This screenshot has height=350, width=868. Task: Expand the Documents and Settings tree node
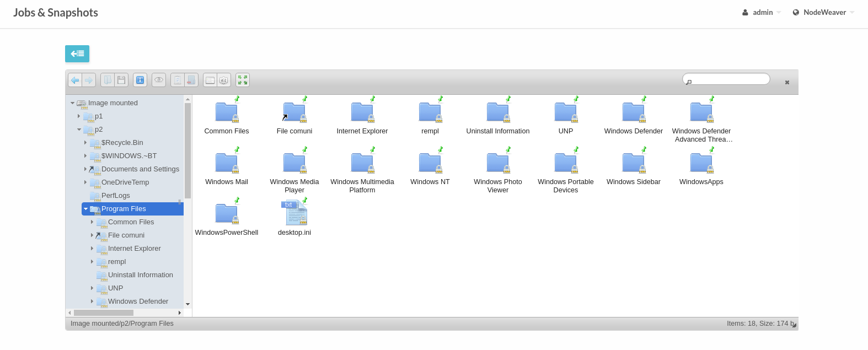click(85, 169)
